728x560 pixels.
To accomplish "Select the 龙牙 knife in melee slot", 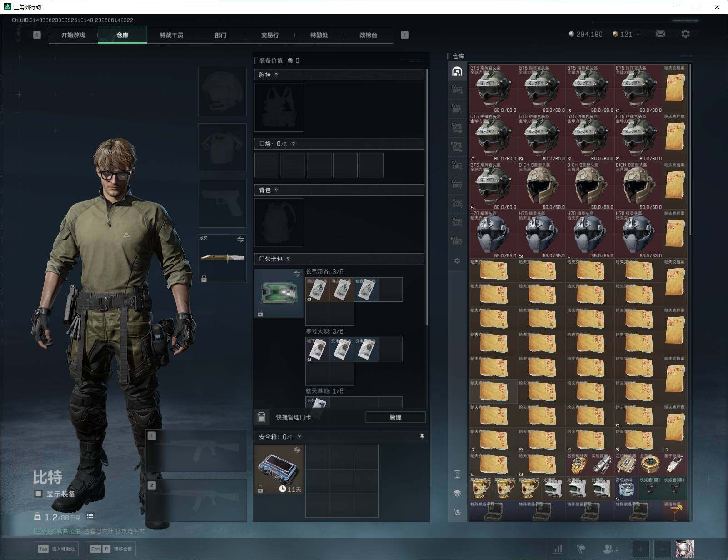I will pos(222,259).
